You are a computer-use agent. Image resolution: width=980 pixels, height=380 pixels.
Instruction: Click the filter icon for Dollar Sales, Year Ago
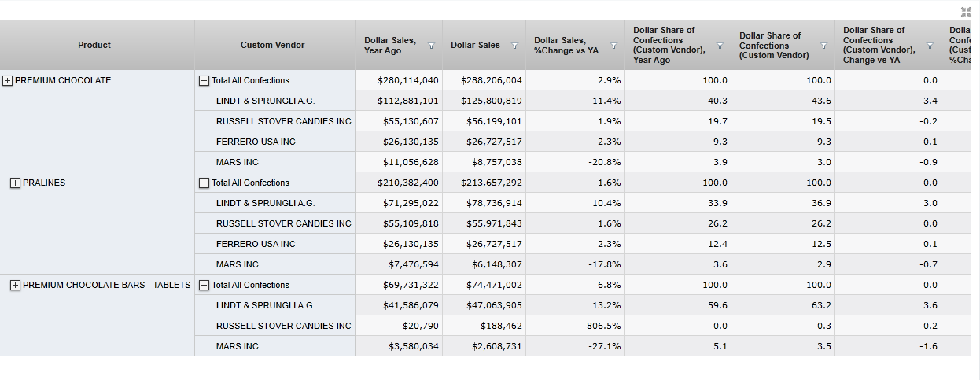pos(431,46)
